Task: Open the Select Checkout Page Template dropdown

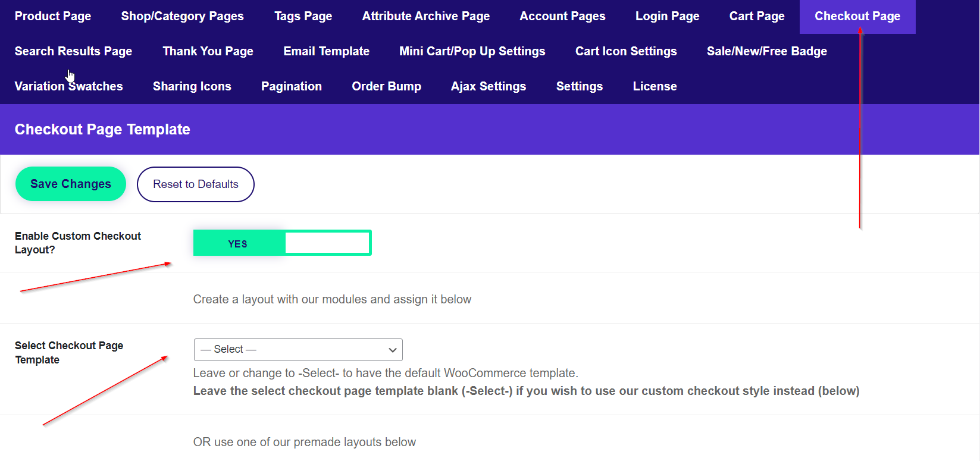Action: click(x=298, y=350)
